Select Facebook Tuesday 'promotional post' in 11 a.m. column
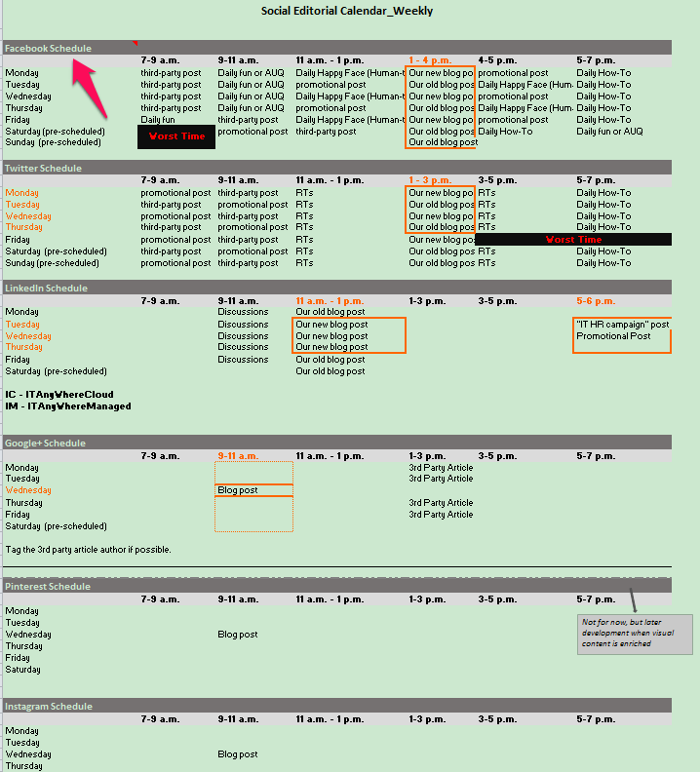The width and height of the screenshot is (700, 772). tap(331, 85)
